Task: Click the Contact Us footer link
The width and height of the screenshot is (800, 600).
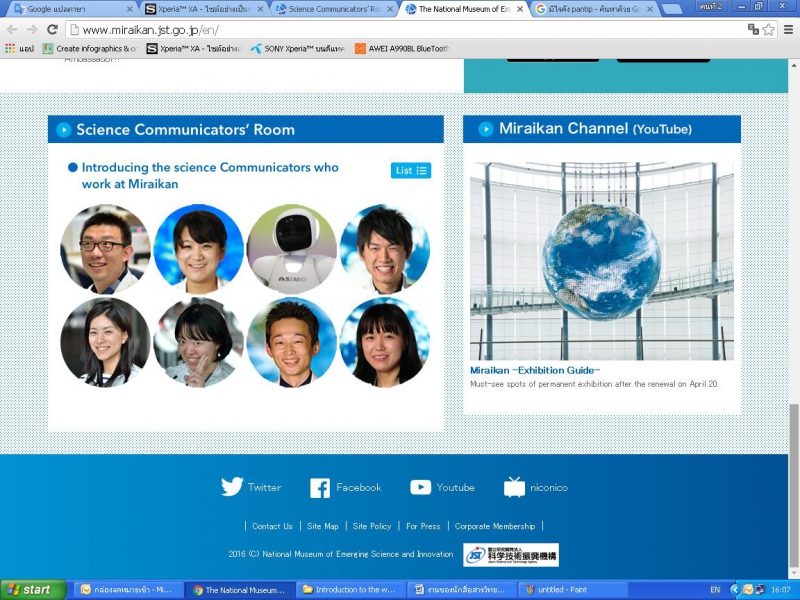Action: point(272,526)
